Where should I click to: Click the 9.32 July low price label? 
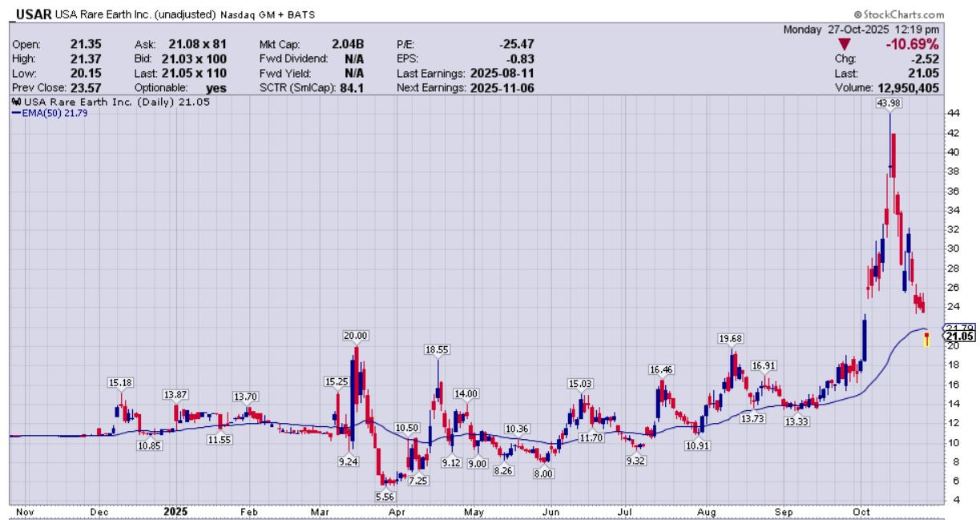[635, 460]
